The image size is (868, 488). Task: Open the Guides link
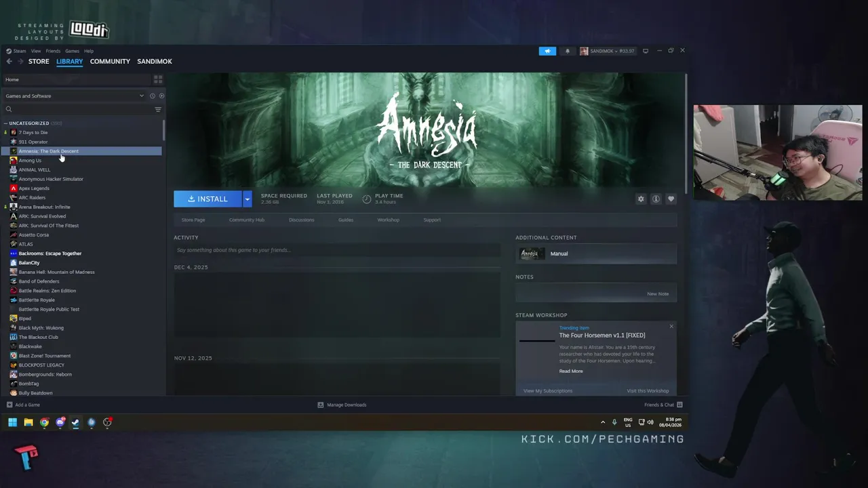[346, 220]
